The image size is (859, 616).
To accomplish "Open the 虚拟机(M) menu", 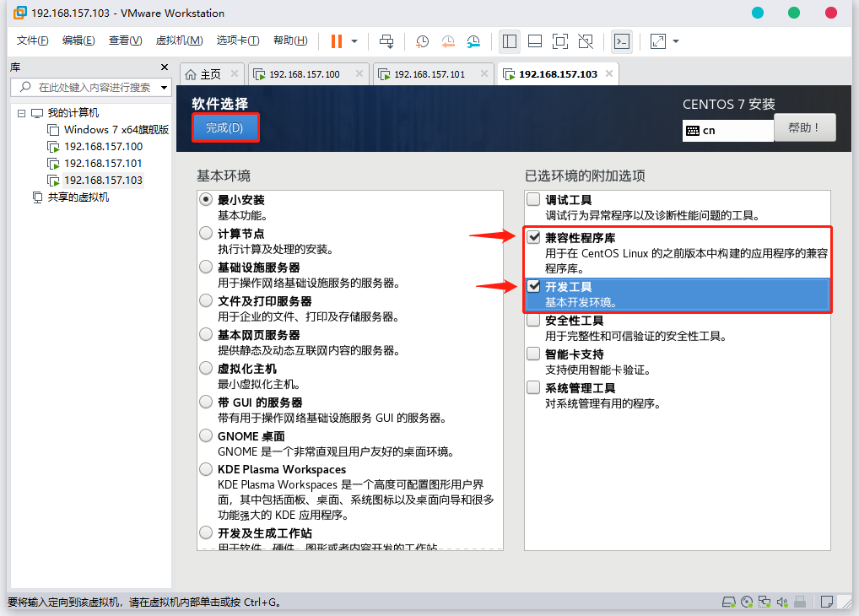I will [179, 41].
